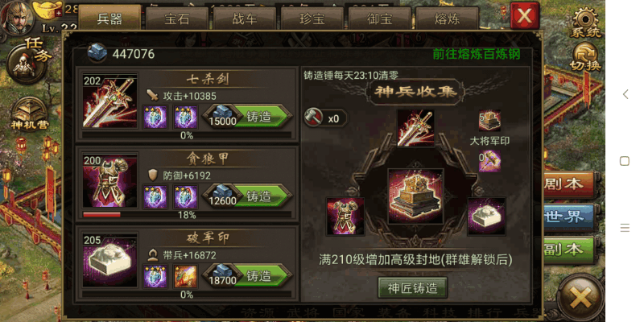The height and width of the screenshot is (322, 644).
Task: Open the 系统 settings gear icon
Action: [585, 22]
